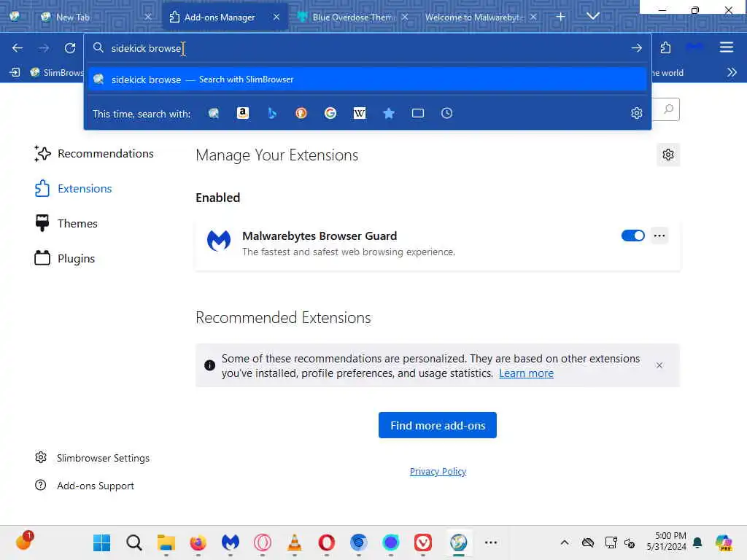Switch to Welcome to Malwarebytes tab

click(x=481, y=17)
